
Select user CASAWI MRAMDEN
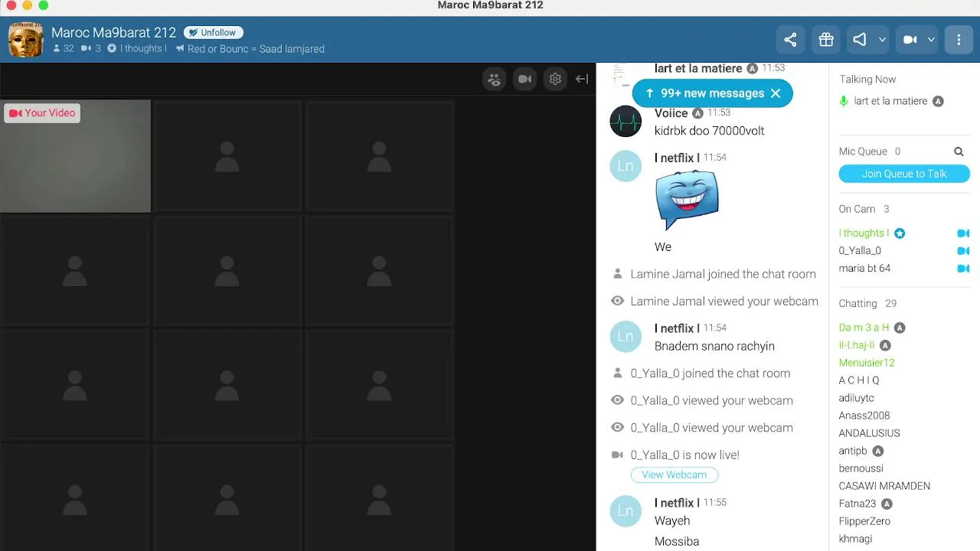[884, 486]
